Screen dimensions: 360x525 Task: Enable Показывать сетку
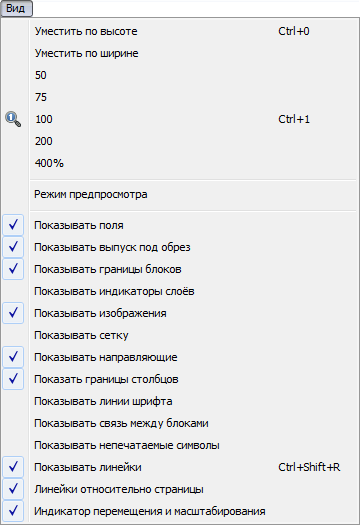[x=179, y=335]
